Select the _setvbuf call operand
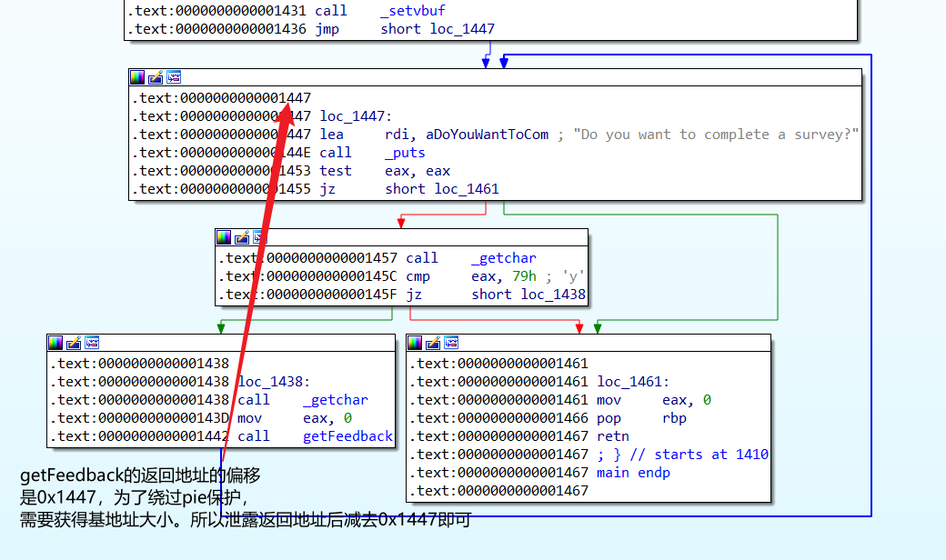Viewport: 946px width, 560px height. 413,11
